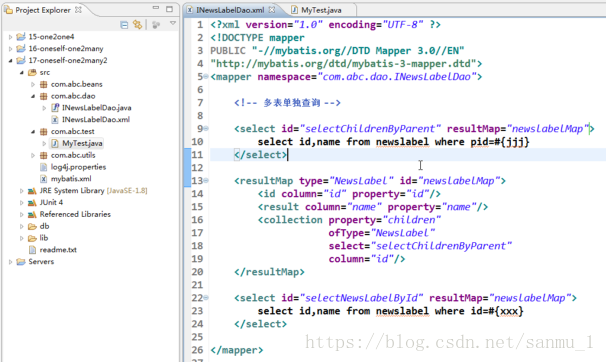
Task: Click the src source folder icon
Action: click(x=32, y=72)
